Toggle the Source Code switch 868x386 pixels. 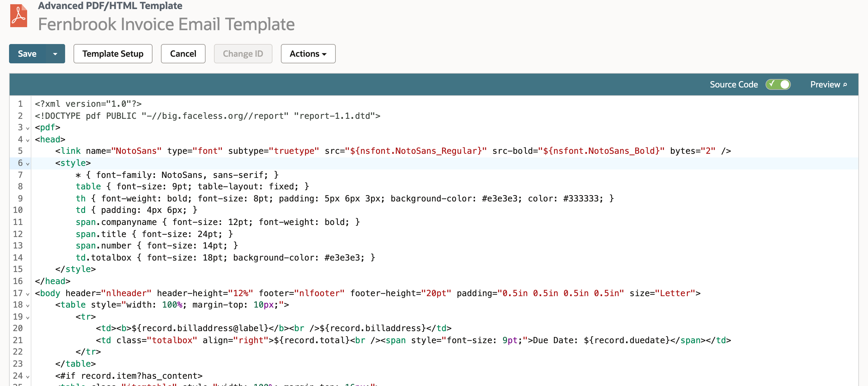coord(778,84)
